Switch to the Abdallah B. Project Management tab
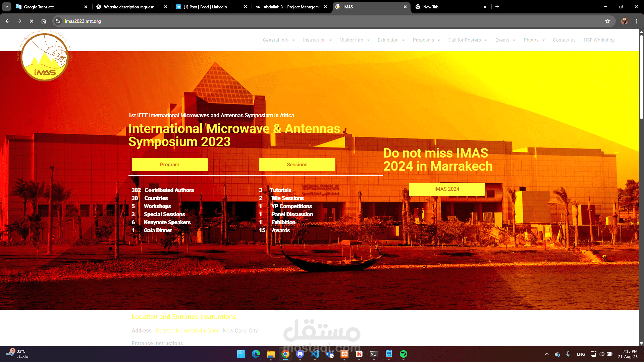 [x=290, y=7]
